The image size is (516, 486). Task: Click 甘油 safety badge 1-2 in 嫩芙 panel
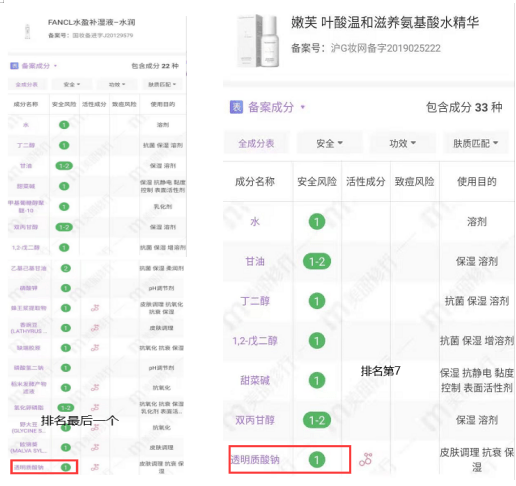pyautogui.click(x=317, y=261)
